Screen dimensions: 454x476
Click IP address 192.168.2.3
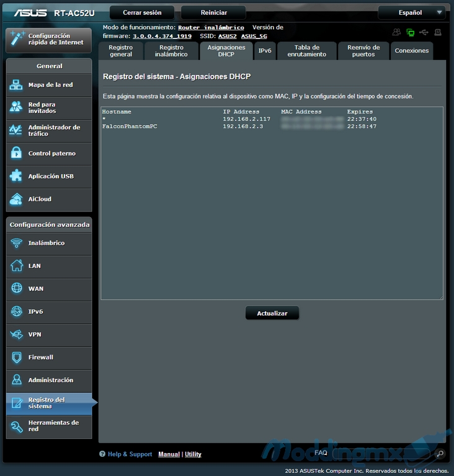pos(243,126)
